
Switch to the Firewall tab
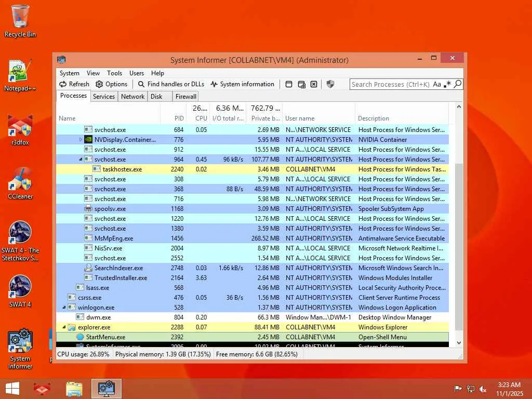tap(185, 96)
